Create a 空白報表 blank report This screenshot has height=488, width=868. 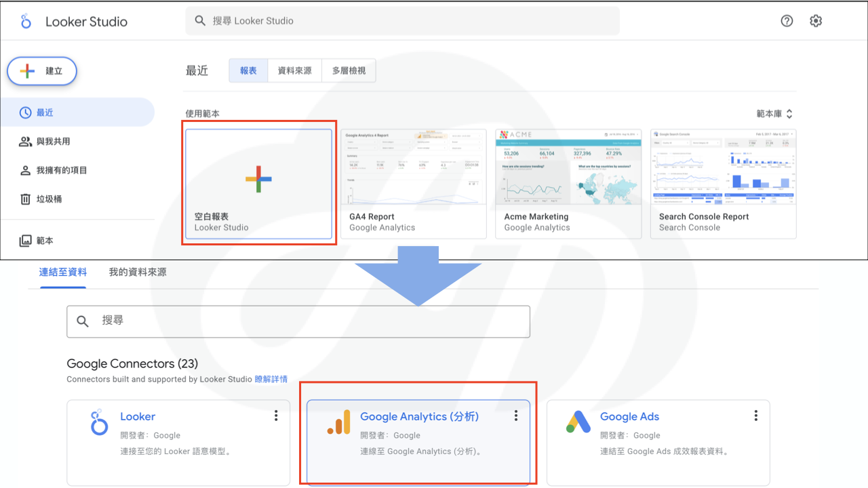259,184
